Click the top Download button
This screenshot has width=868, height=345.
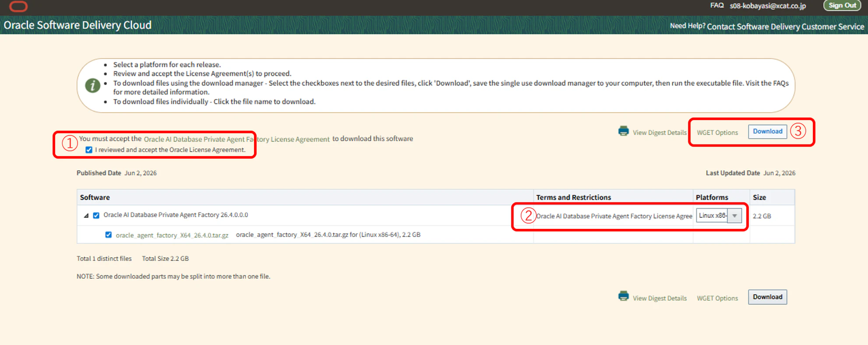click(767, 132)
